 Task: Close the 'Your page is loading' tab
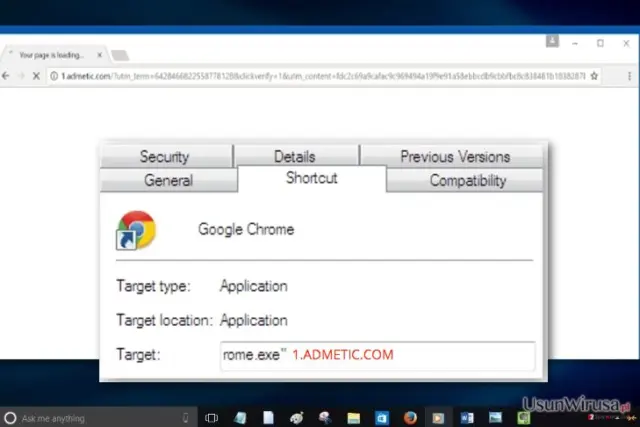[x=100, y=55]
